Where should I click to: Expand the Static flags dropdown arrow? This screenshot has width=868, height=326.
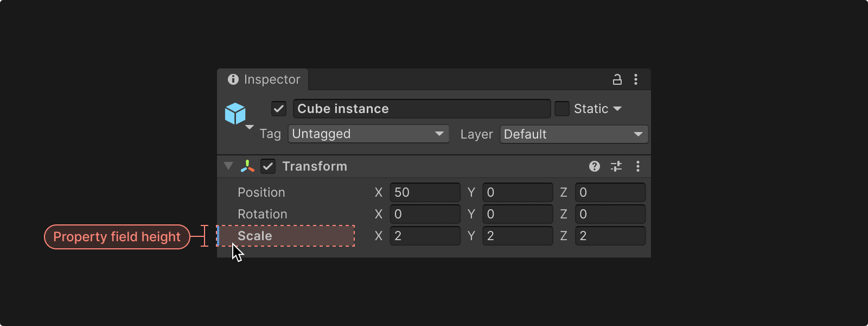[617, 109]
